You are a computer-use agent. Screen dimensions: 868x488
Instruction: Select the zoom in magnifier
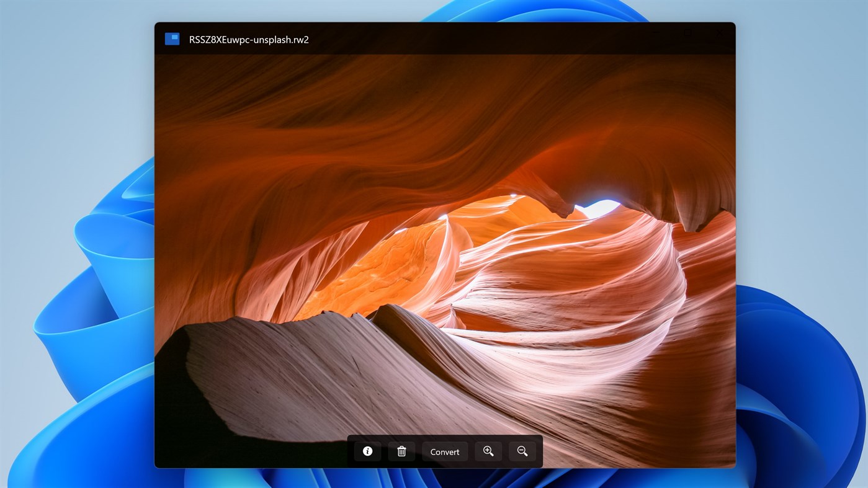[x=488, y=451]
